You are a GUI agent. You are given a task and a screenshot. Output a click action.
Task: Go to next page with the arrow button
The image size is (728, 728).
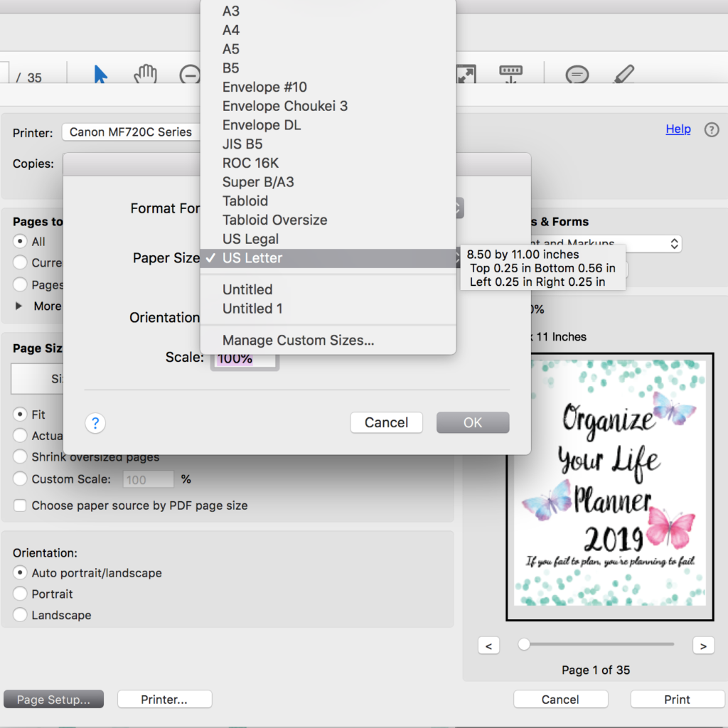703,645
